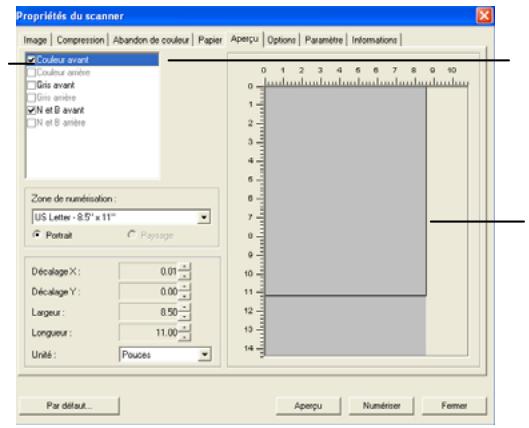
Task: Click the Longueur field showing 11.00
Action: tap(149, 333)
